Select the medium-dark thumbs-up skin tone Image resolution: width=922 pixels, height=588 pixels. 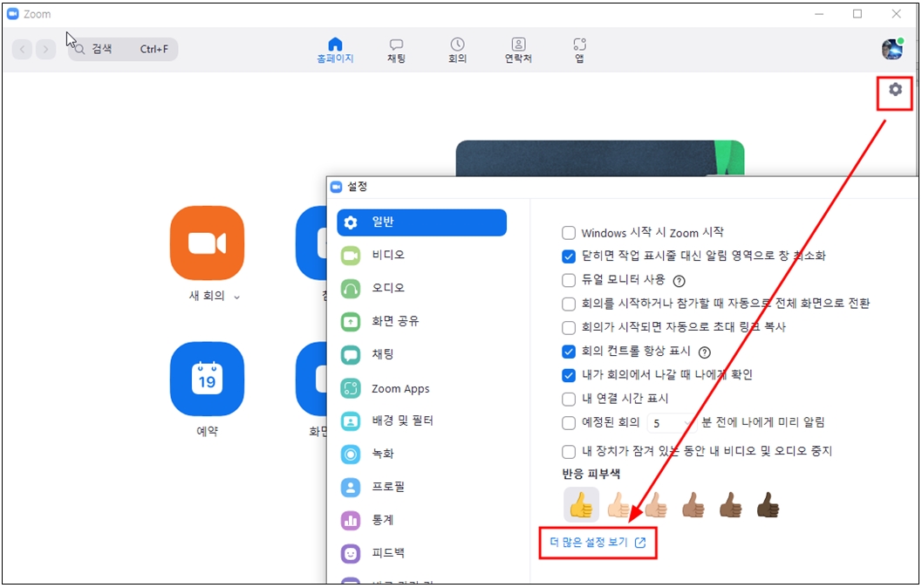pos(730,504)
